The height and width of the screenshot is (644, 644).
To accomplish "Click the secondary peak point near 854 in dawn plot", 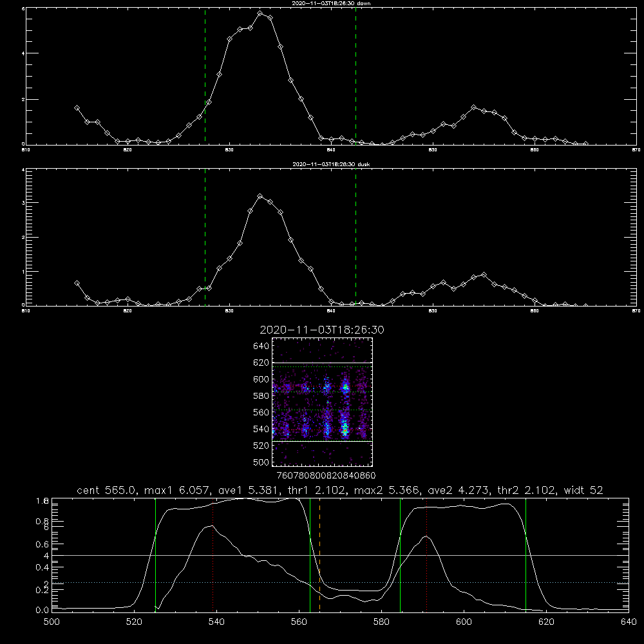I will pos(473,107).
